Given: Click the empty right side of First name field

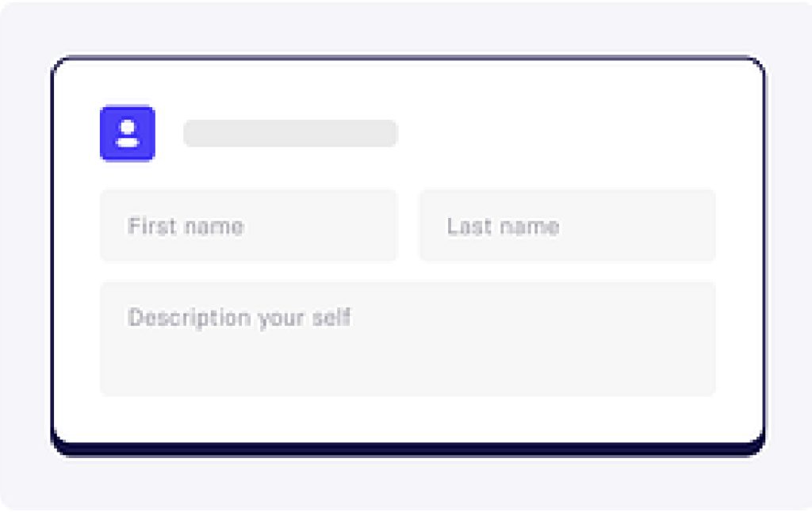Looking at the screenshot, I should coord(331,226).
